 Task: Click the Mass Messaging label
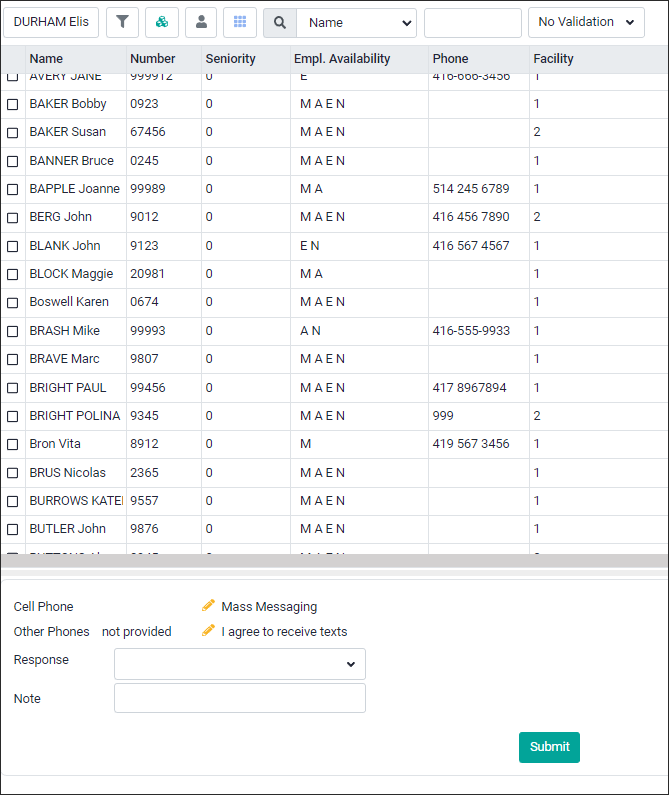269,606
